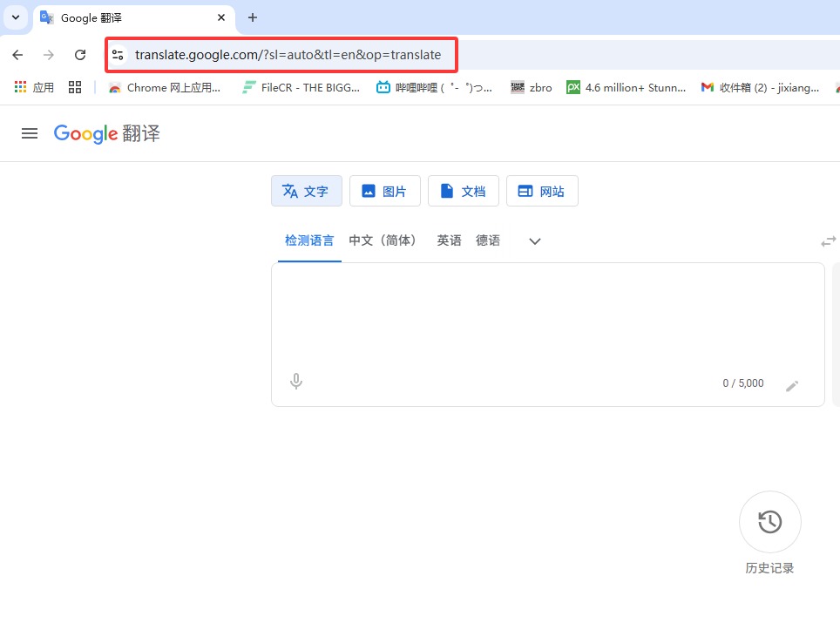Switch to 图片 image translation

click(x=384, y=191)
